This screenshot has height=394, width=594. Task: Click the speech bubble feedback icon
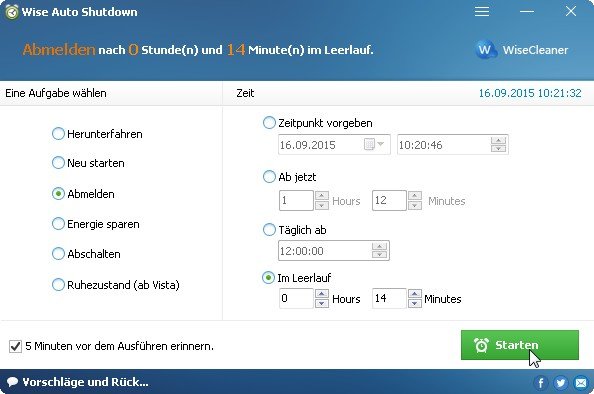point(12,381)
